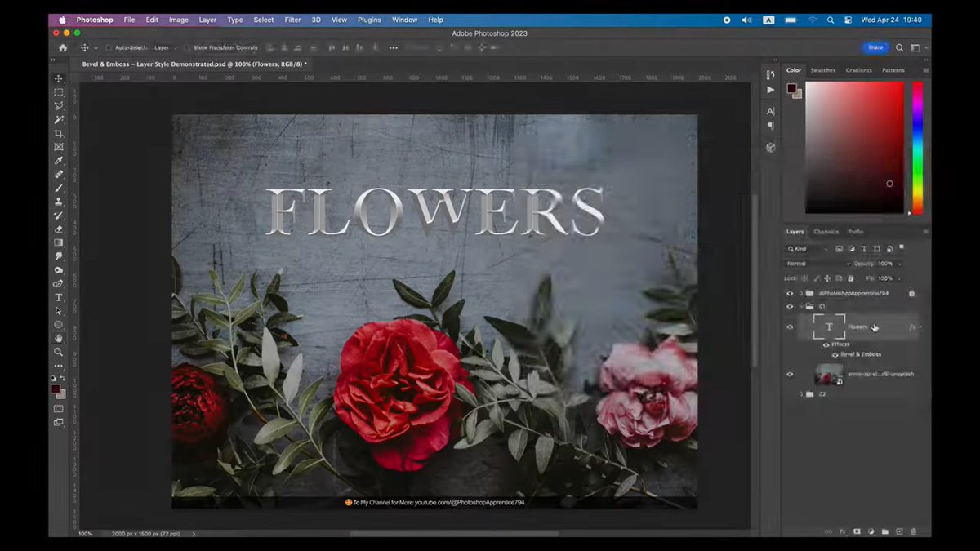Select the Hand tool

tap(59, 338)
